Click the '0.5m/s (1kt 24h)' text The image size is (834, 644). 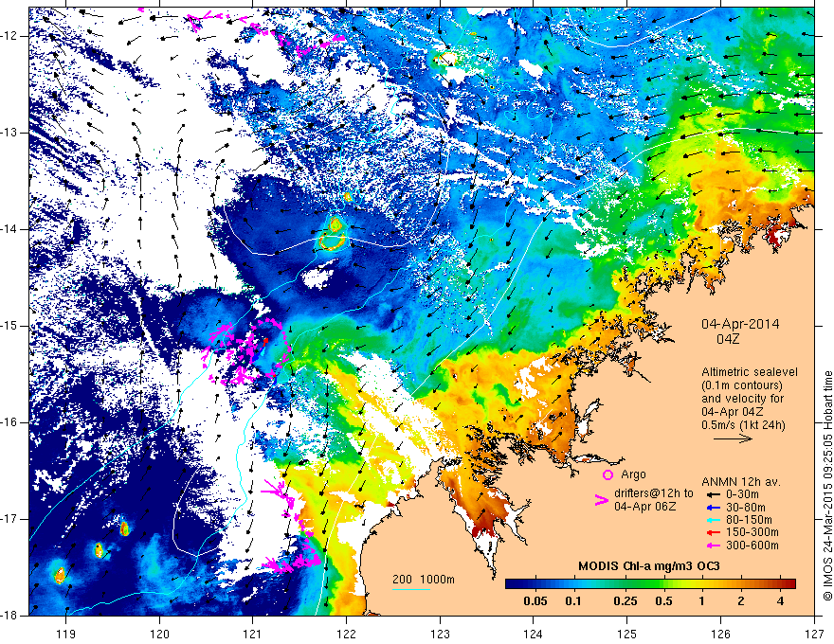[743, 425]
